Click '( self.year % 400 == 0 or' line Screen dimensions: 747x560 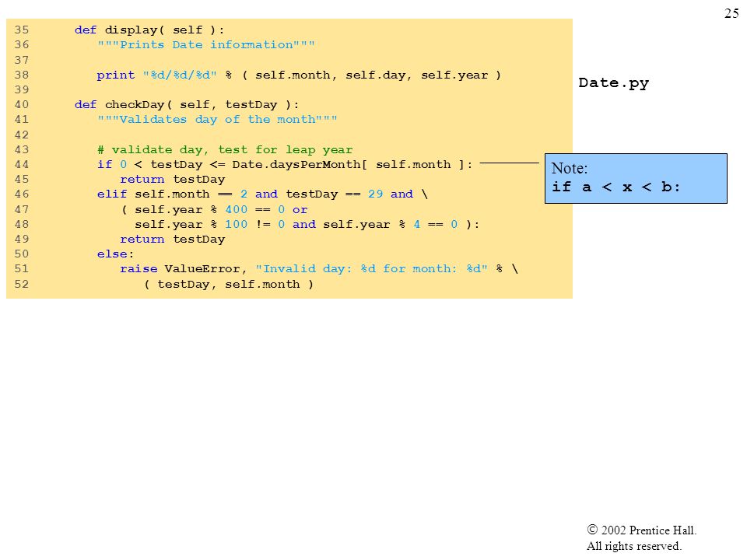pyautogui.click(x=215, y=209)
